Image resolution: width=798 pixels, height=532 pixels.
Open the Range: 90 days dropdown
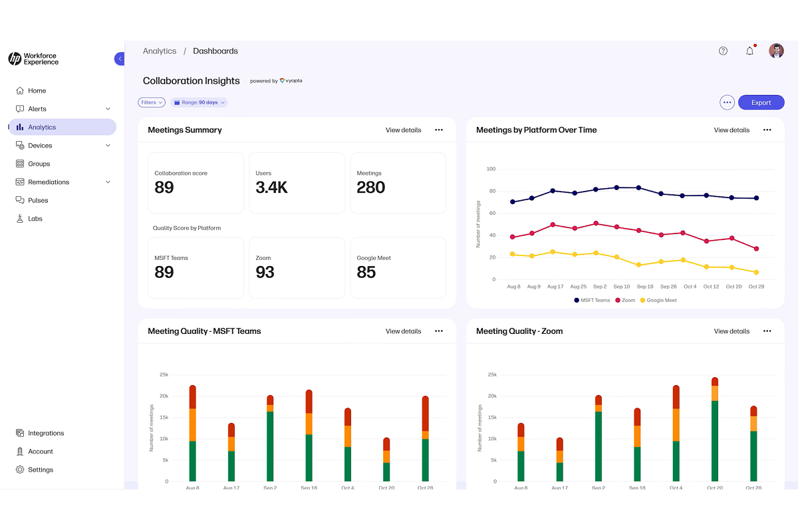pyautogui.click(x=199, y=102)
